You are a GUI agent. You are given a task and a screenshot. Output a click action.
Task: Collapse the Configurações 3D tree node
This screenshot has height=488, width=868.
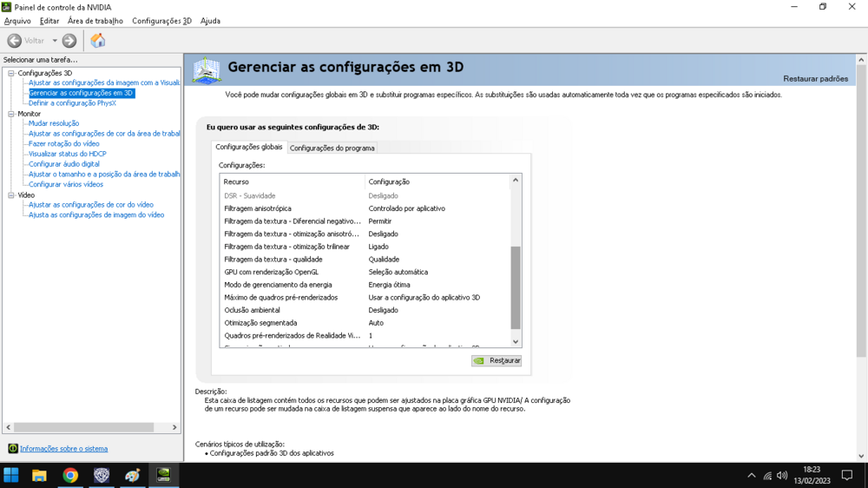pyautogui.click(x=11, y=74)
